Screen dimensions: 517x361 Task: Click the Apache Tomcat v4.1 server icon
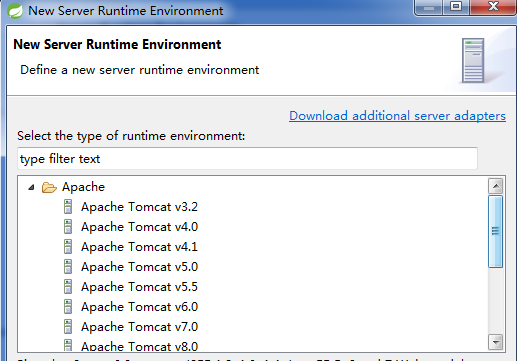[68, 247]
